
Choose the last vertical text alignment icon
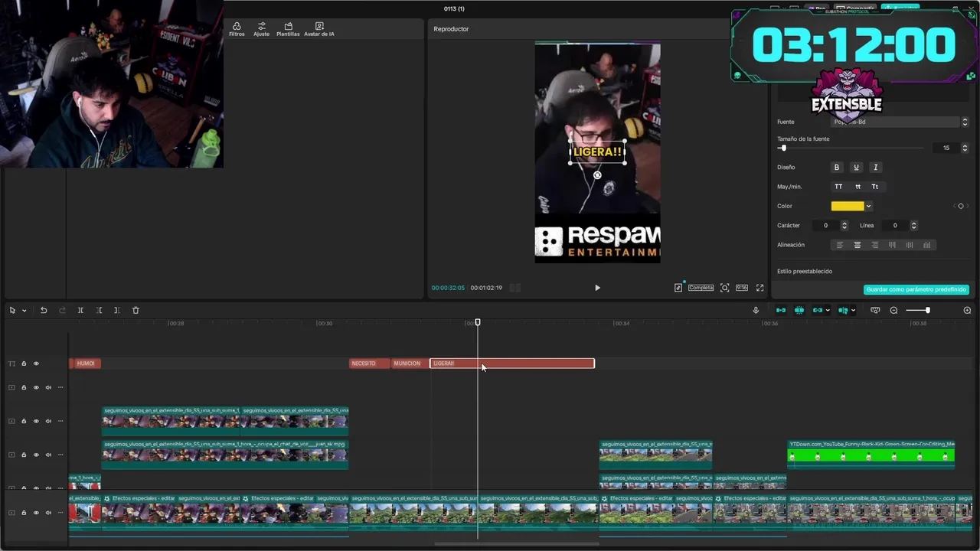click(x=927, y=245)
